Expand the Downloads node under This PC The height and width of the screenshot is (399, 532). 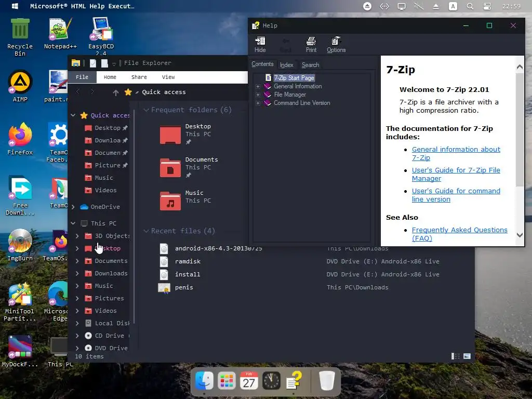tap(77, 273)
